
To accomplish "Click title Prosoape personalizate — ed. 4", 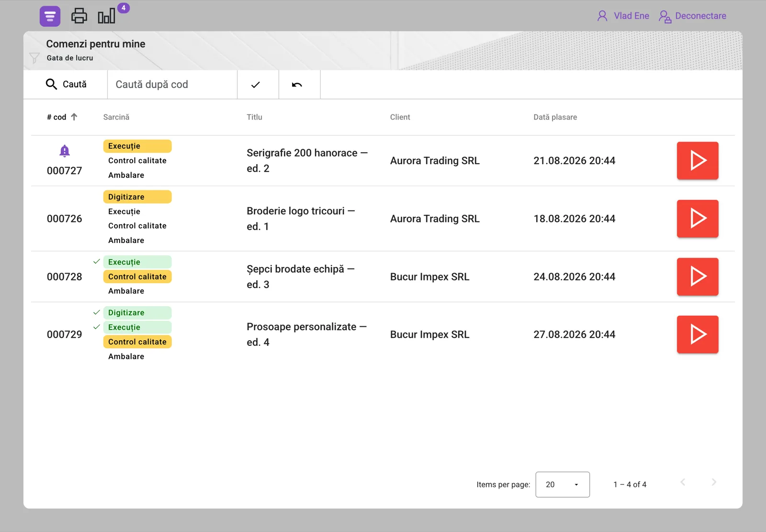I will click(306, 334).
